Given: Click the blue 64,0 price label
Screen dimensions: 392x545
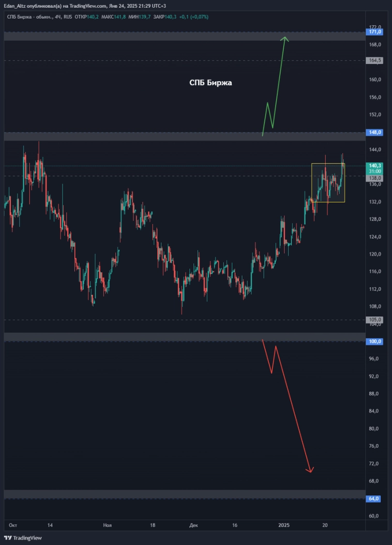Looking at the screenshot, I should tap(374, 499).
